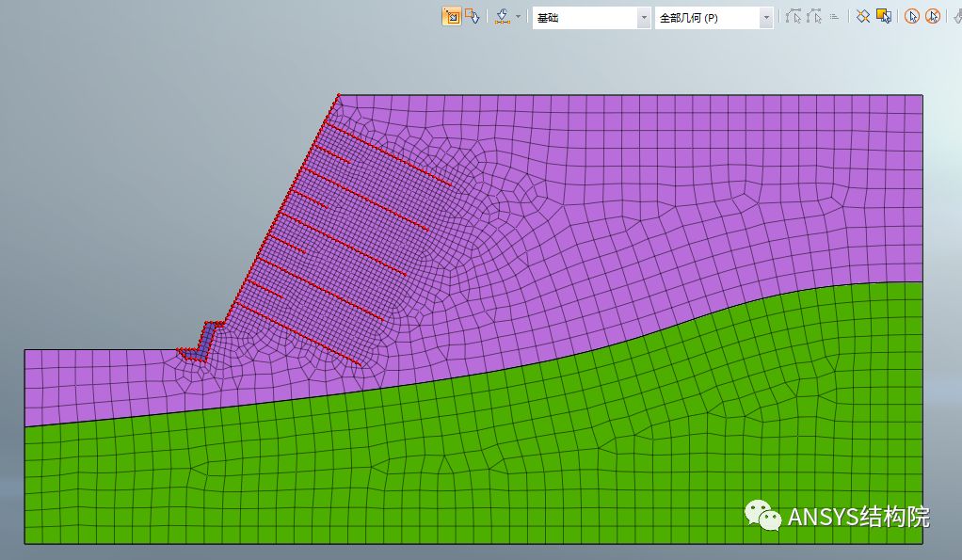Click the pick-select with hand pointer icon
The image size is (962, 560).
click(x=472, y=17)
